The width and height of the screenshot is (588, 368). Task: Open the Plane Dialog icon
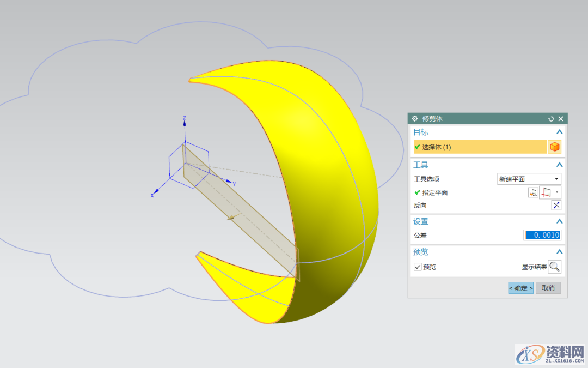[533, 192]
